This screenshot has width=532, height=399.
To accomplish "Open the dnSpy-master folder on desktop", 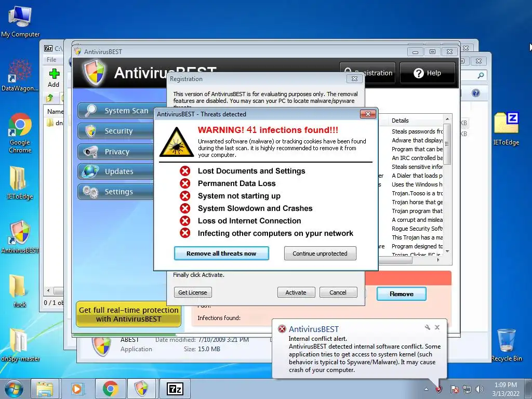I will click(20, 344).
